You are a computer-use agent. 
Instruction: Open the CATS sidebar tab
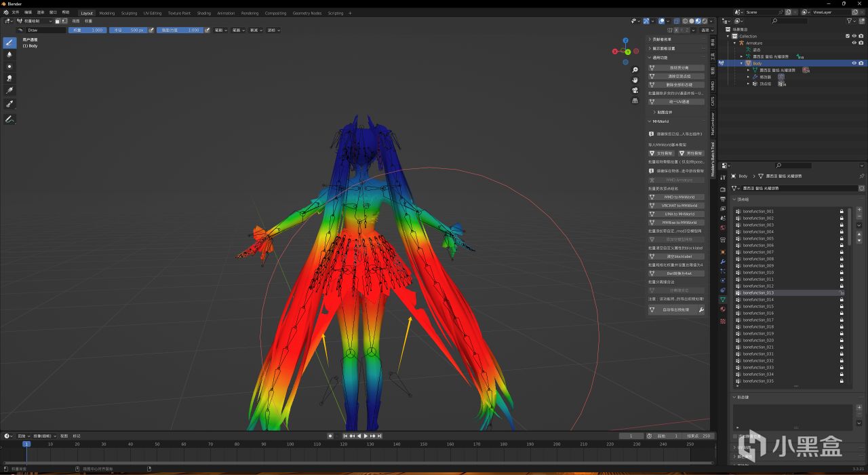713,101
